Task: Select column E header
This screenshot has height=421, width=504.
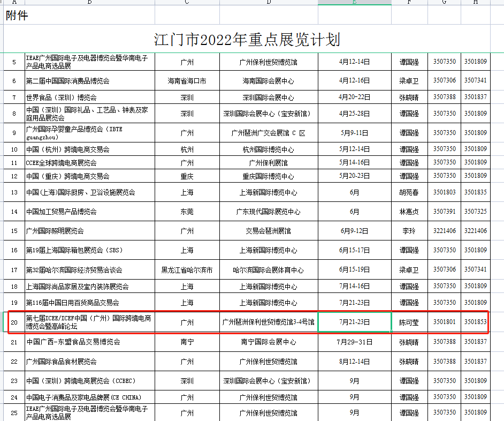Action: [355, 2]
